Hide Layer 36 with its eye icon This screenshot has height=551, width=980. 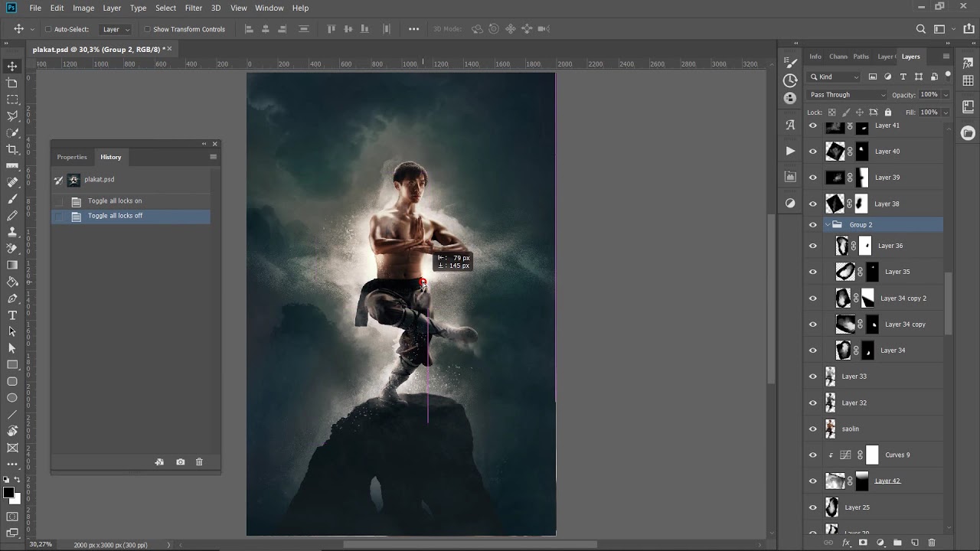coord(813,246)
